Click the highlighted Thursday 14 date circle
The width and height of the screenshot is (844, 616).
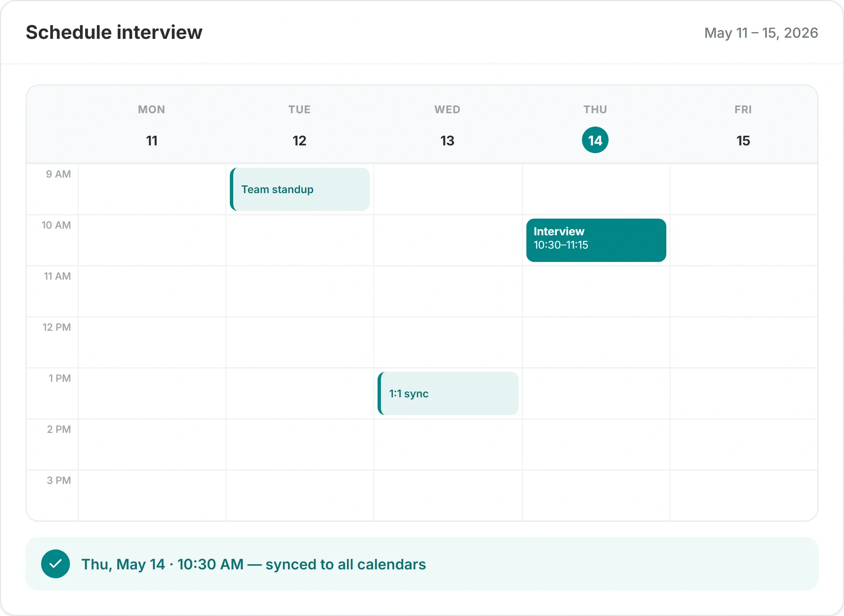[595, 140]
